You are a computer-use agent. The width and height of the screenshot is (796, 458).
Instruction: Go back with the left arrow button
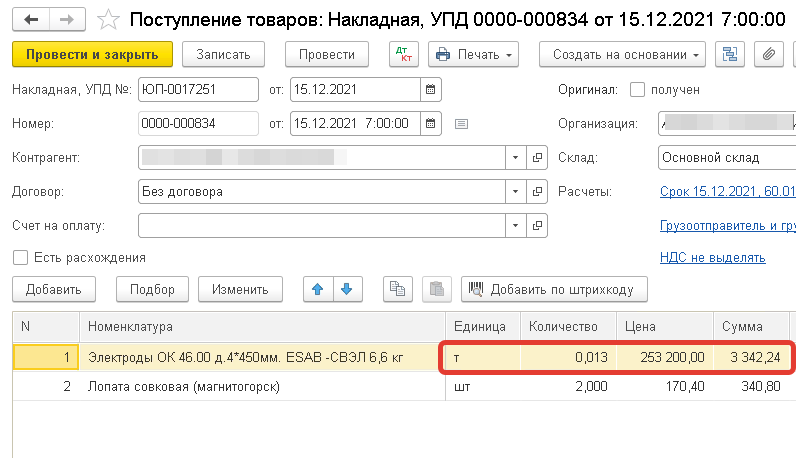coord(31,20)
